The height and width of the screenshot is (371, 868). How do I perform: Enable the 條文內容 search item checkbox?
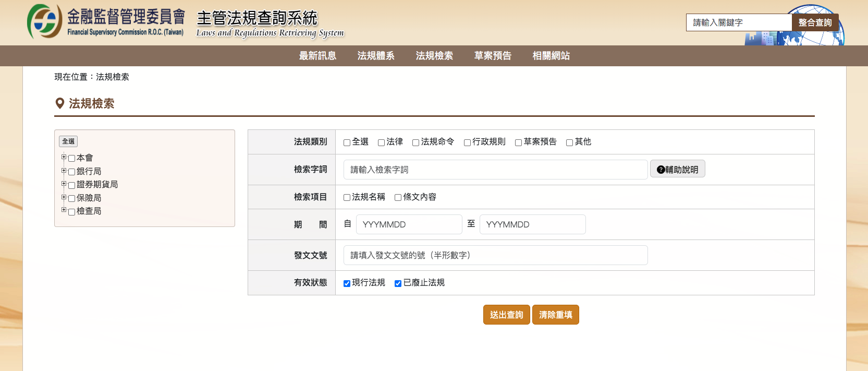(x=398, y=197)
